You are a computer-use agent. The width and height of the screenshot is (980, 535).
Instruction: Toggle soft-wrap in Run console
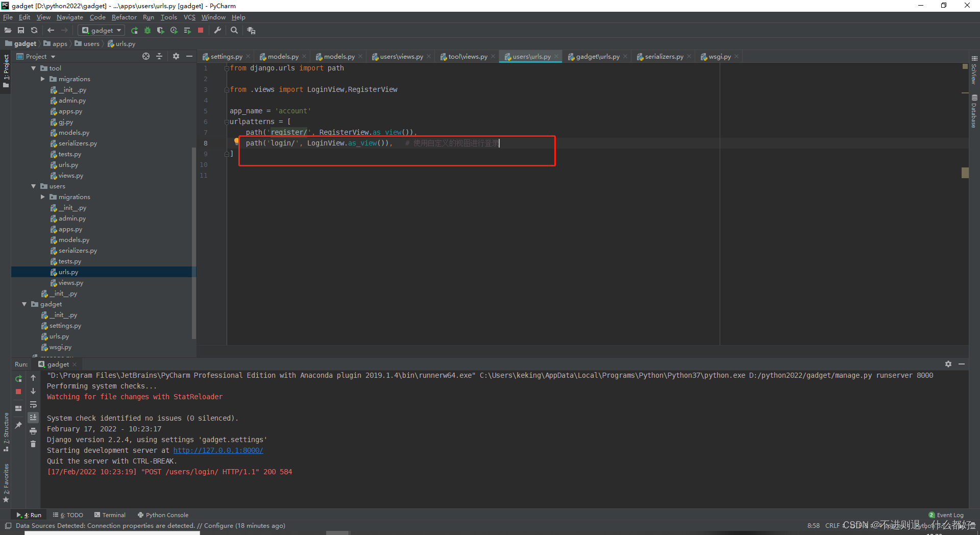[x=33, y=405]
